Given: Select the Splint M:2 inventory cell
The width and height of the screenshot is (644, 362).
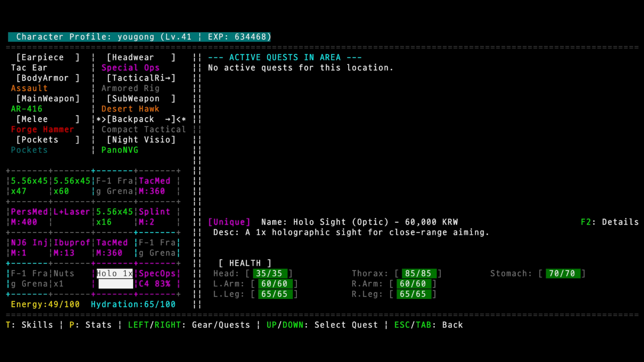Looking at the screenshot, I should [157, 217].
